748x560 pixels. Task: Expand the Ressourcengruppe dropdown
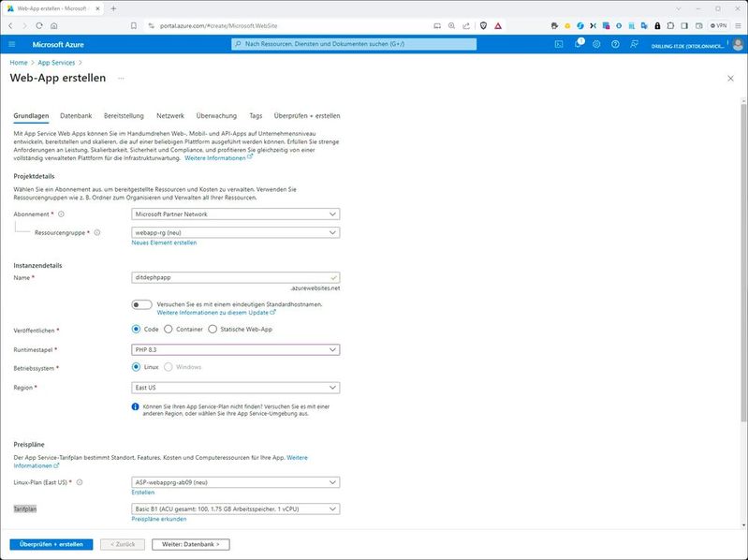(x=236, y=232)
